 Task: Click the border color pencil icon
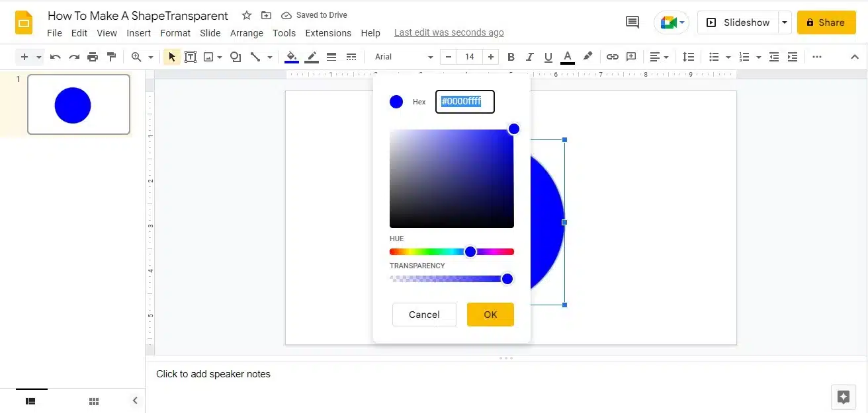point(312,57)
